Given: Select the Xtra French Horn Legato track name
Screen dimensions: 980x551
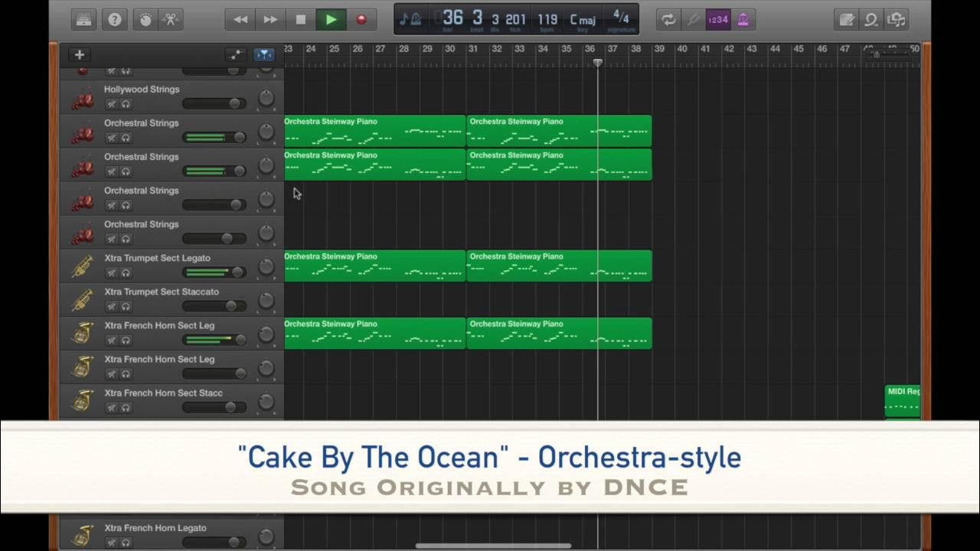Looking at the screenshot, I should coord(155,528).
